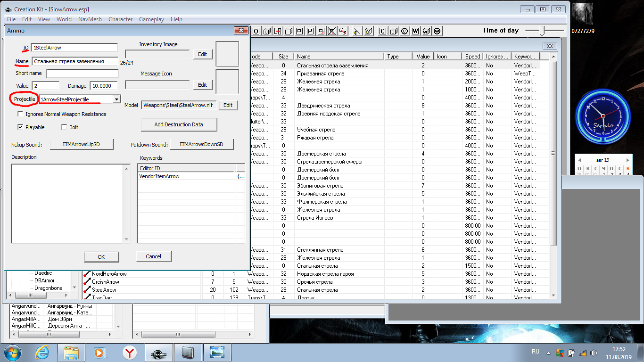Click the plain square C toolbar icon
This screenshot has width=644, height=362.
tap(382, 31)
